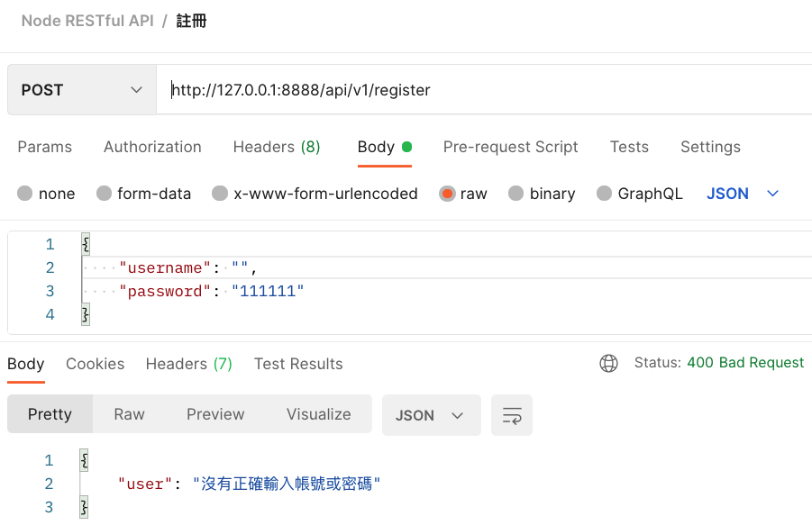This screenshot has height=525, width=812.
Task: Click the opening brace on request line 1
Action: coord(86,244)
